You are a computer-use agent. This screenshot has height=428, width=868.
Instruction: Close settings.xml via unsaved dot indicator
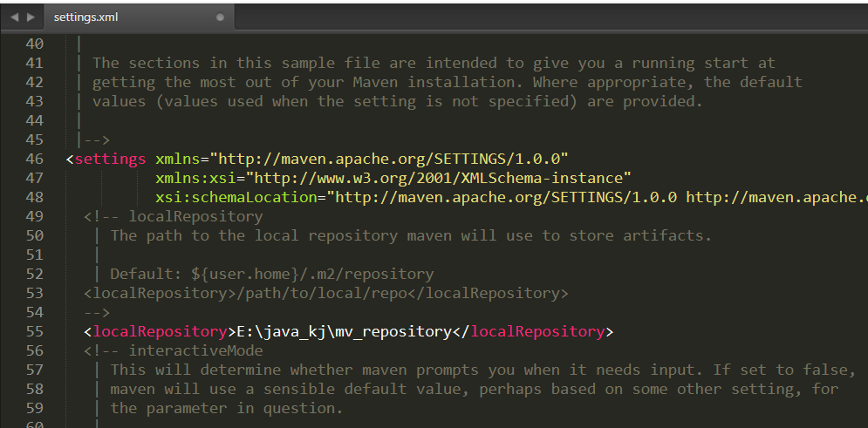coord(221,17)
